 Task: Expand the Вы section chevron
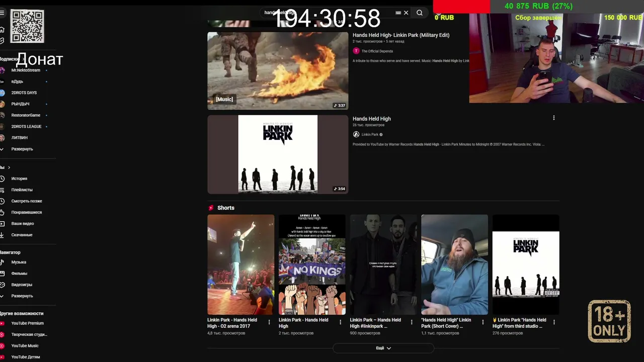tap(9, 167)
